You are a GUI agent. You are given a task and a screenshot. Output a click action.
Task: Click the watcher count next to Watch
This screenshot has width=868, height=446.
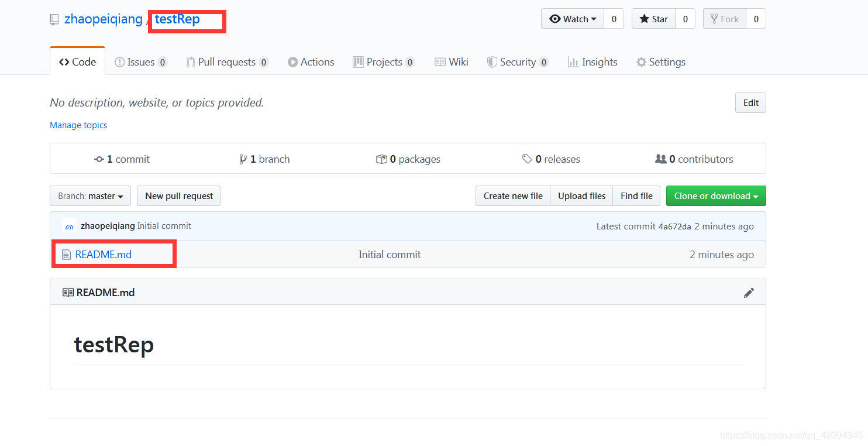[614, 19]
